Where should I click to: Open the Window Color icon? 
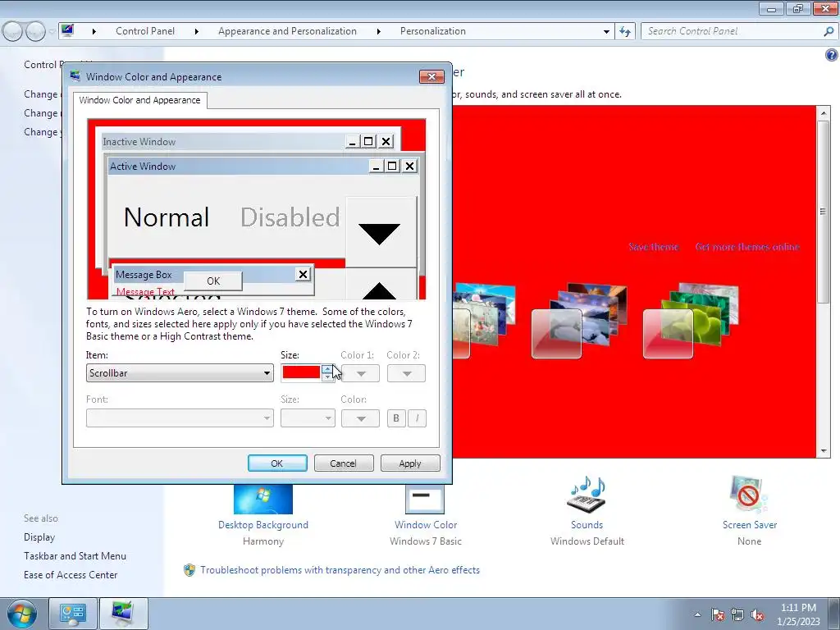coord(425,499)
